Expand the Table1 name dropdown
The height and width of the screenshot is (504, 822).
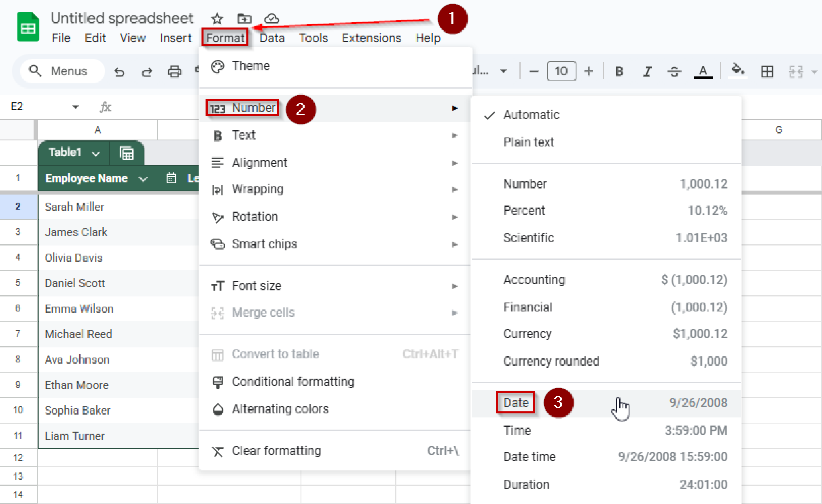coord(96,153)
